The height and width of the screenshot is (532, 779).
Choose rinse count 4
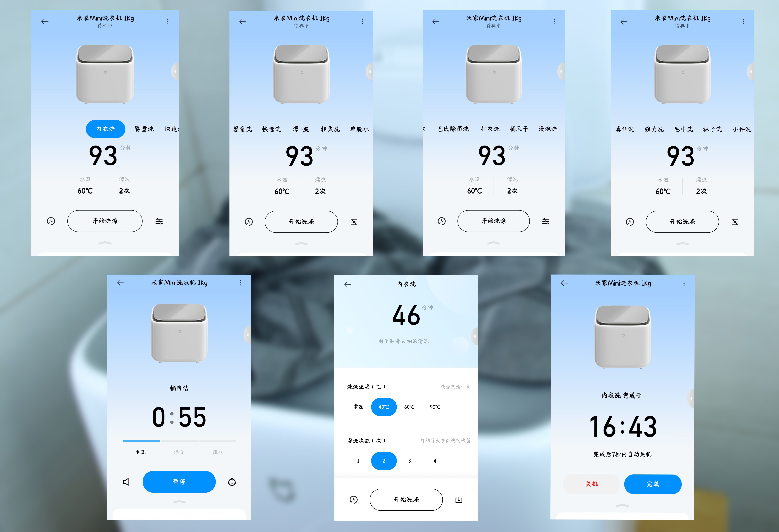point(435,461)
